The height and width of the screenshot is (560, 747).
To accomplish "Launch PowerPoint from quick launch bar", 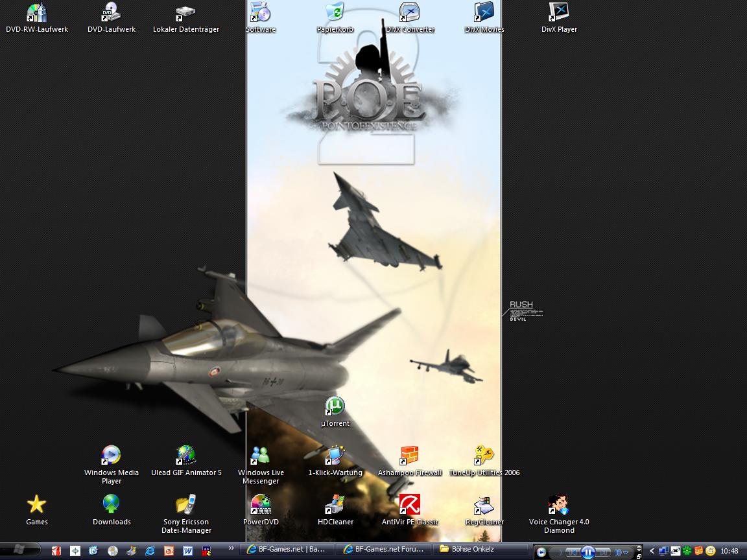I will click(x=169, y=551).
